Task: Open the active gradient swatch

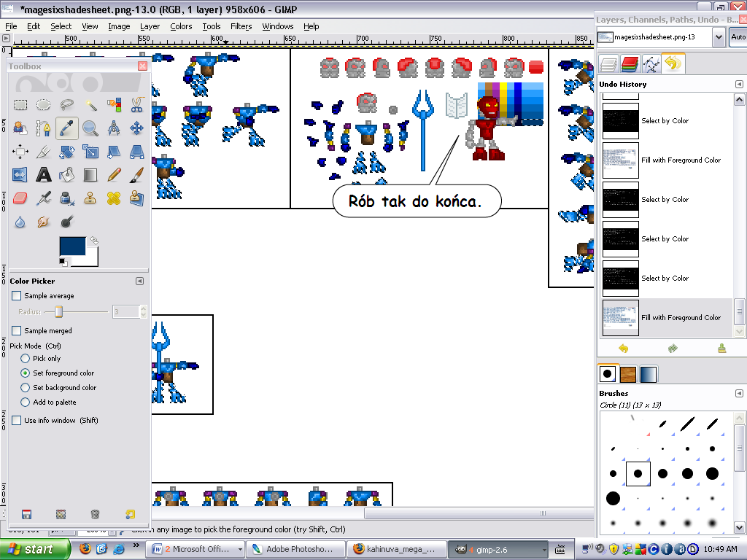Action: (649, 374)
